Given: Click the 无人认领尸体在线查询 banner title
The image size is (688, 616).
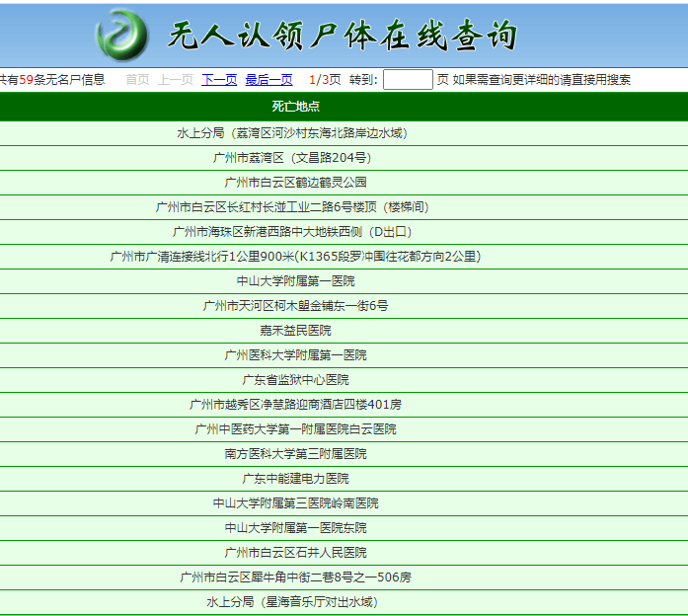Looking at the screenshot, I should pyautogui.click(x=342, y=36).
